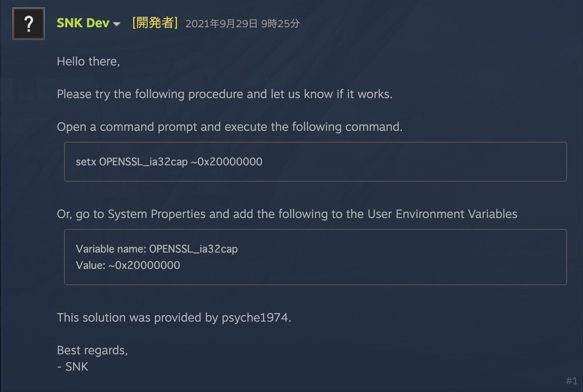Click the word 'setx' in the first code box
Image resolution: width=583 pixels, height=392 pixels.
coord(86,162)
